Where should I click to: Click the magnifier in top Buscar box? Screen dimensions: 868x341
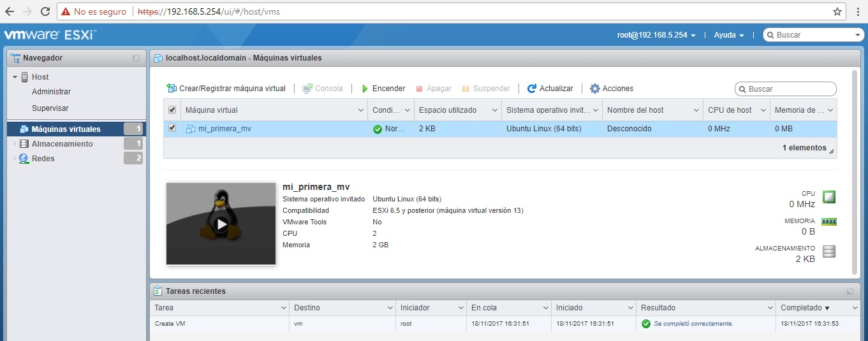770,35
